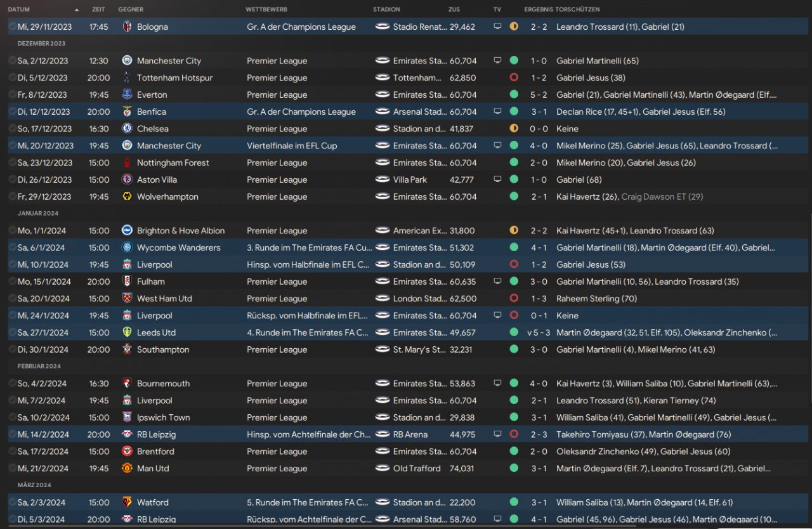
Task: Click the Chelsea club badge
Action: click(x=127, y=128)
